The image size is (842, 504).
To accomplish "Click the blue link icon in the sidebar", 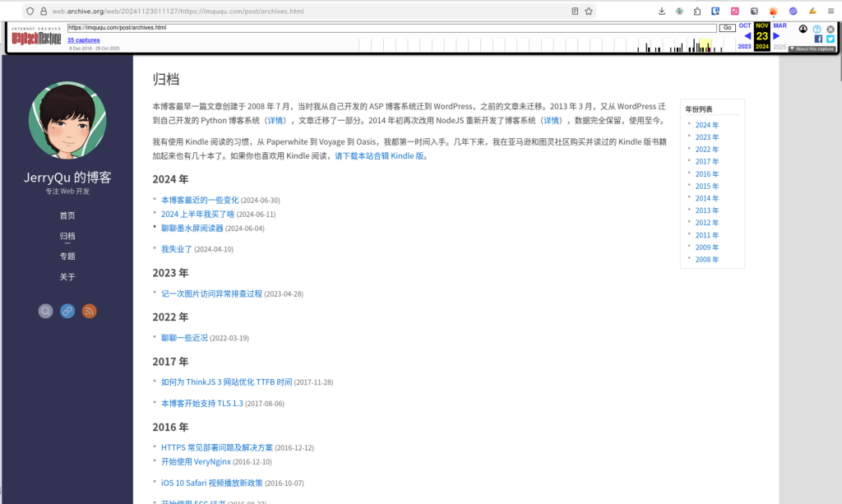I will 67,311.
